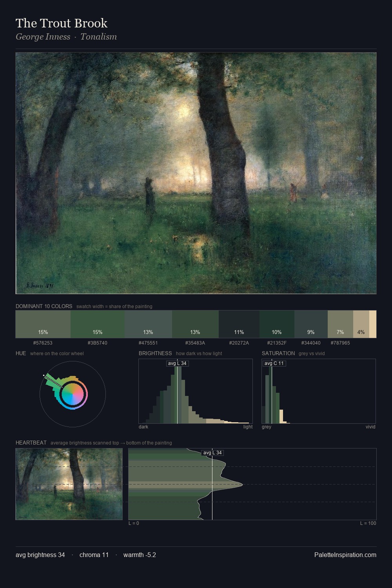This screenshot has width=392, height=588.
Task: Pick the #475551 swatch
Action: coord(148,324)
